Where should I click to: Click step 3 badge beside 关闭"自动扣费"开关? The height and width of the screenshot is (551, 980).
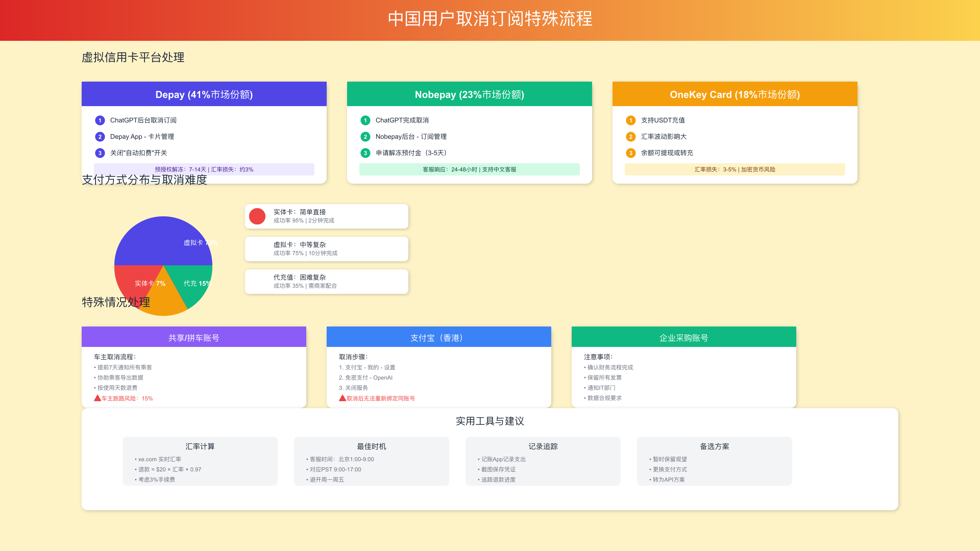pyautogui.click(x=100, y=153)
